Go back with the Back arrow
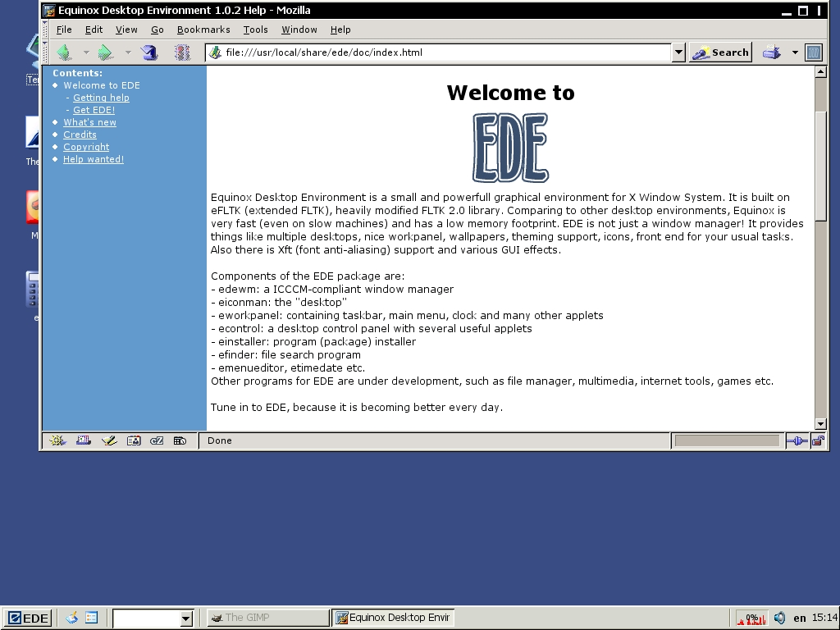The width and height of the screenshot is (840, 630). [x=64, y=52]
